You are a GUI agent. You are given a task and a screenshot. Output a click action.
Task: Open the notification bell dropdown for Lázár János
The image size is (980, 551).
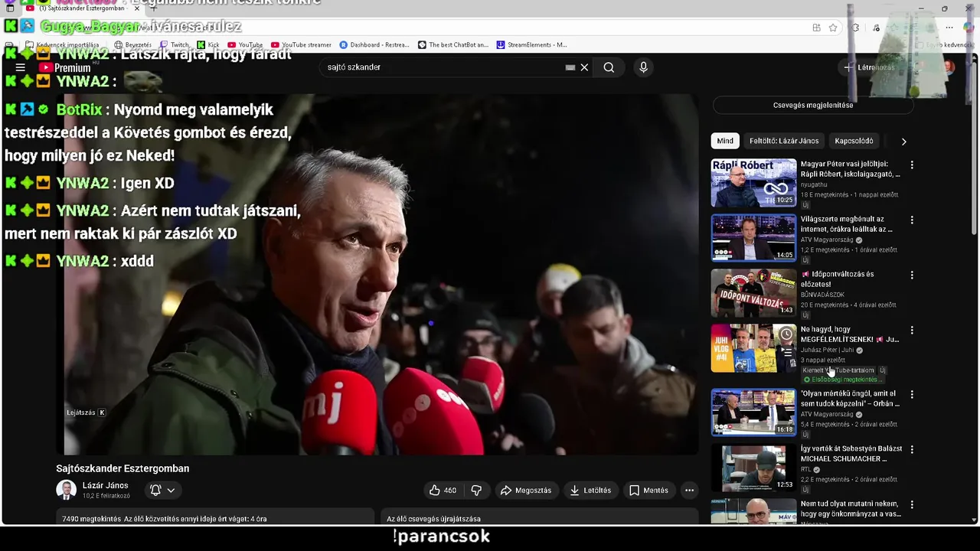[x=162, y=491]
